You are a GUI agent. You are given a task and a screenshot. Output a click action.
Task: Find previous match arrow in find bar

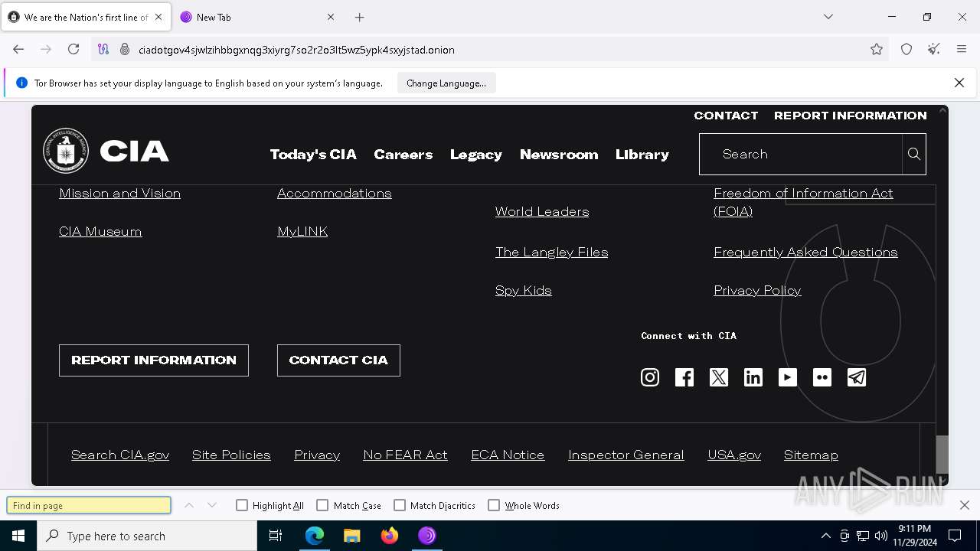click(x=189, y=505)
